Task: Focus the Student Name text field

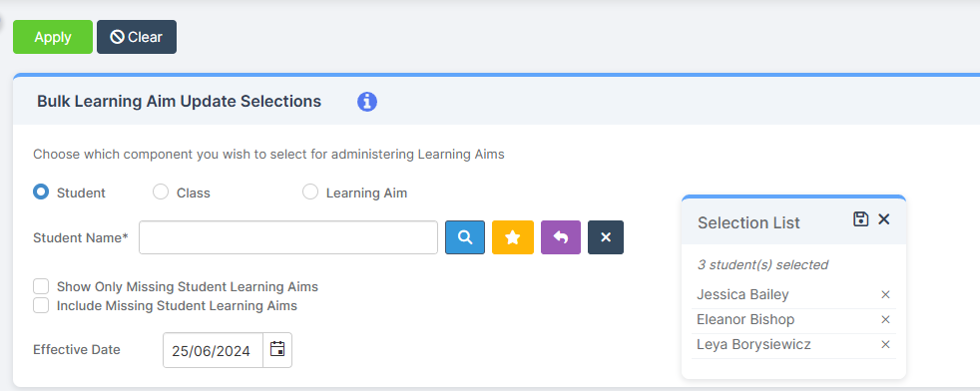Action: pyautogui.click(x=288, y=237)
